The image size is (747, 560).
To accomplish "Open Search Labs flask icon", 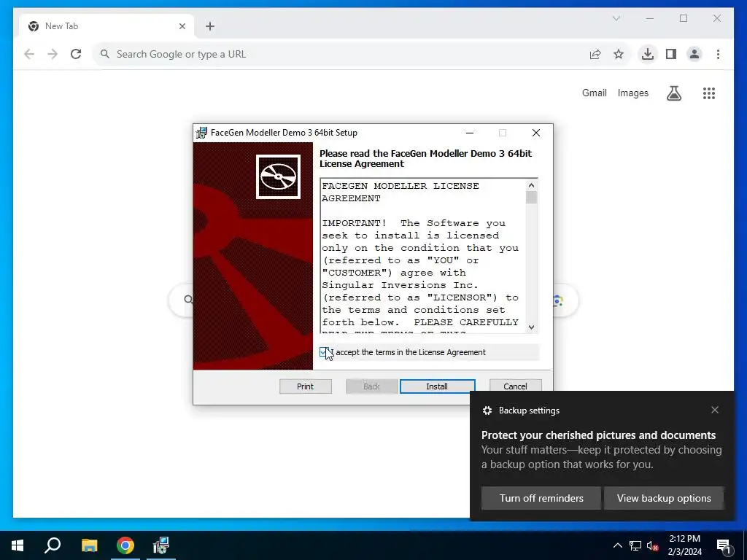I will (x=673, y=93).
